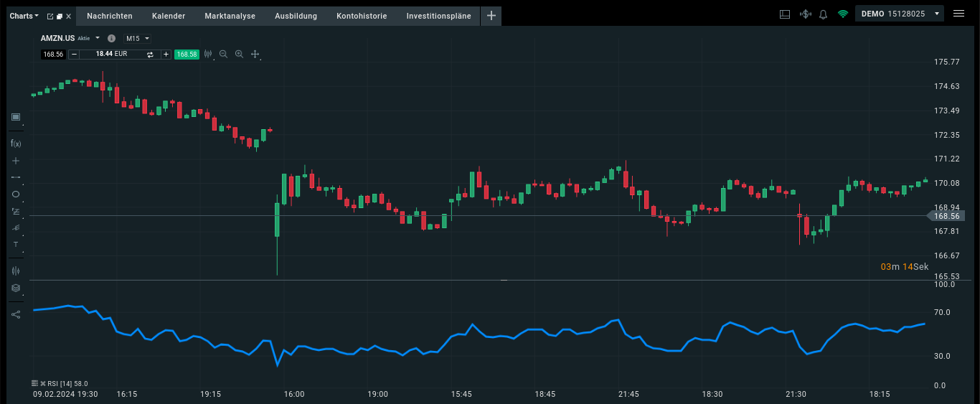Open the f(x) indicators tool
Screen dimensions: 980x404
coord(16,144)
